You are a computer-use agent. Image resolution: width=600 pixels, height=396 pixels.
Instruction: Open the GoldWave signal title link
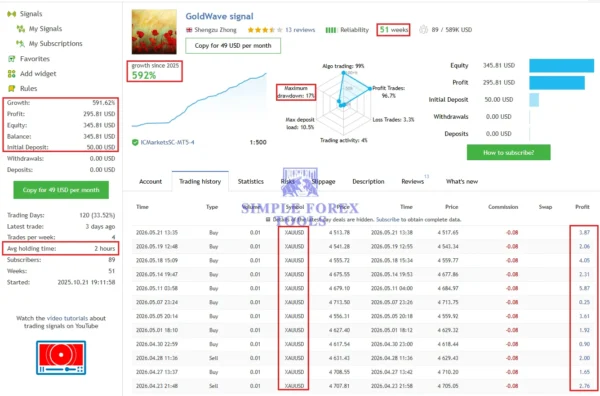[219, 16]
